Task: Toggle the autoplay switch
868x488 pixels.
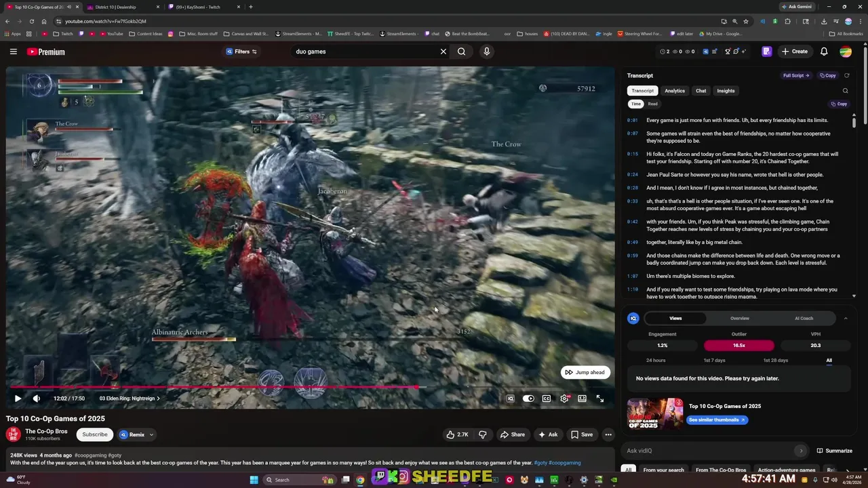Action: 528,399
